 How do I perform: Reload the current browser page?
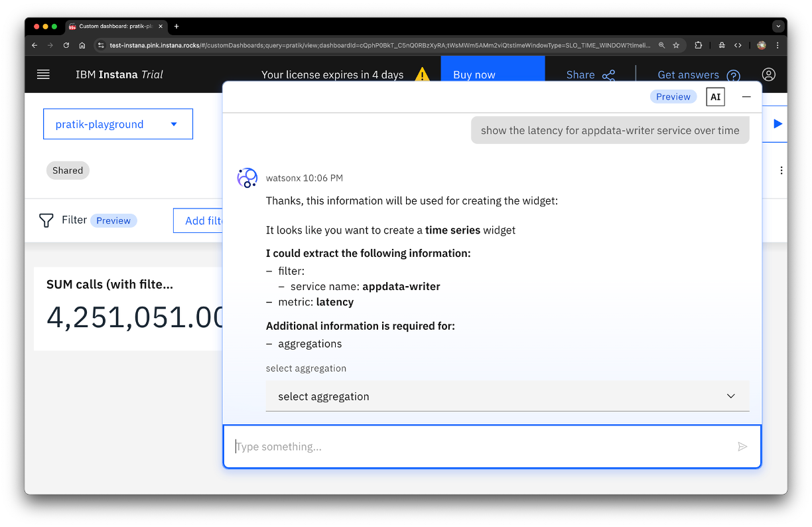pyautogui.click(x=66, y=45)
